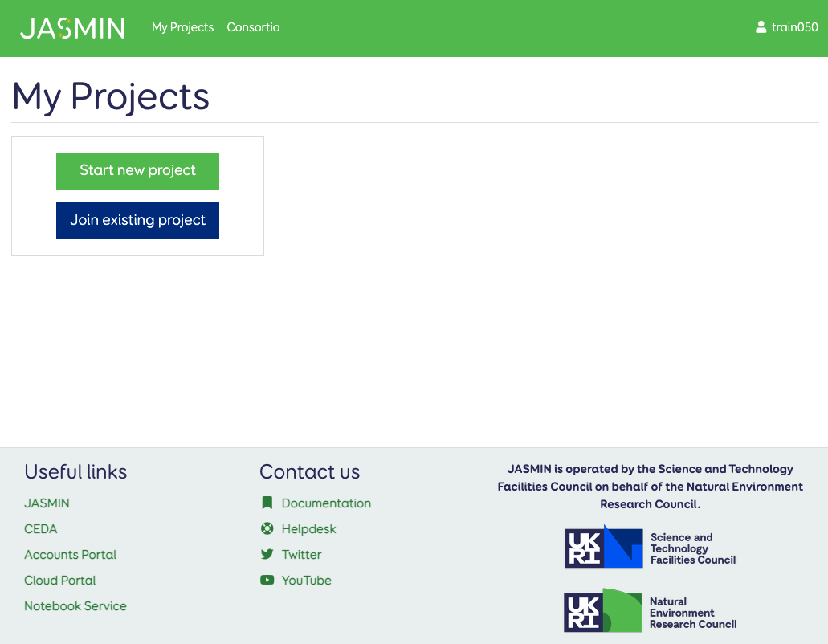Click the YouTube play icon
828x644 pixels.
pos(267,581)
